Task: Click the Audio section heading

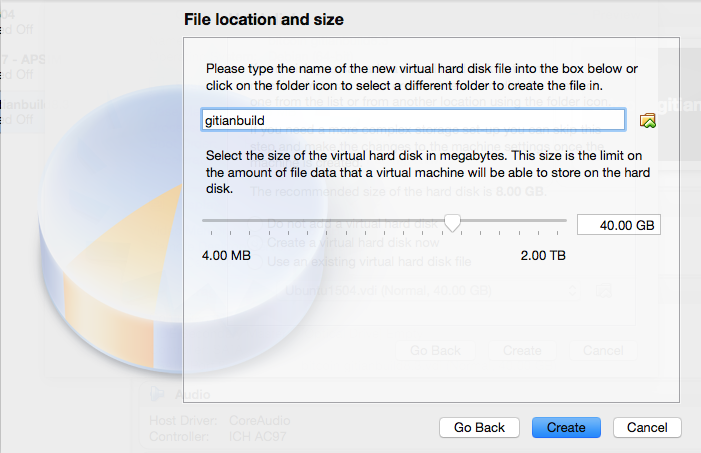Action: point(193,394)
